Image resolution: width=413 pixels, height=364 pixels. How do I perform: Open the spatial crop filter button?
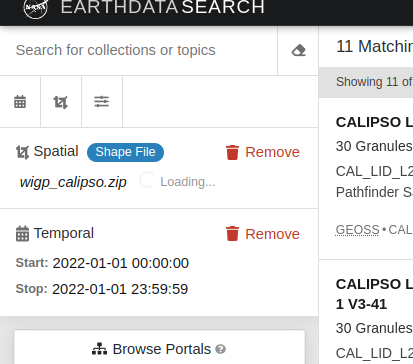pyautogui.click(x=61, y=102)
